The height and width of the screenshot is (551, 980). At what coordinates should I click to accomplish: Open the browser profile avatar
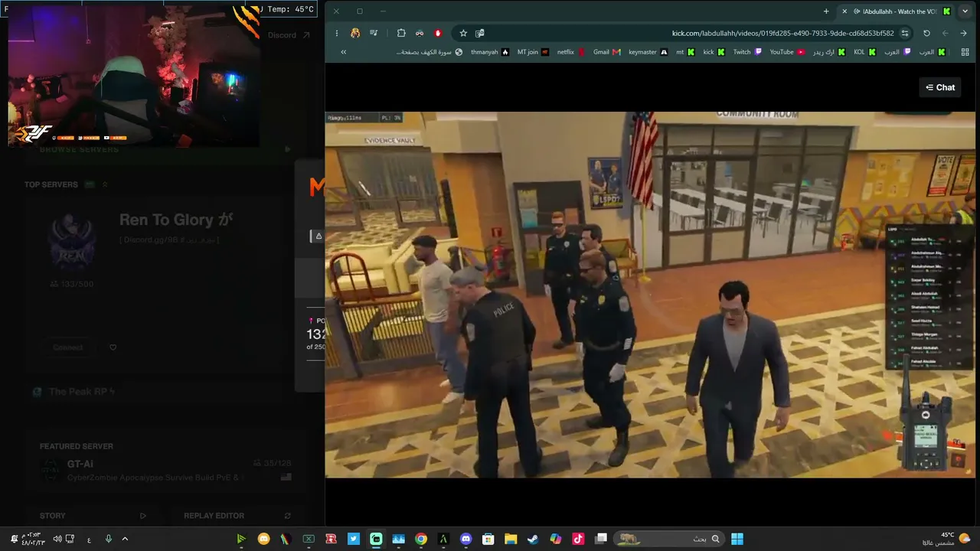coord(355,33)
